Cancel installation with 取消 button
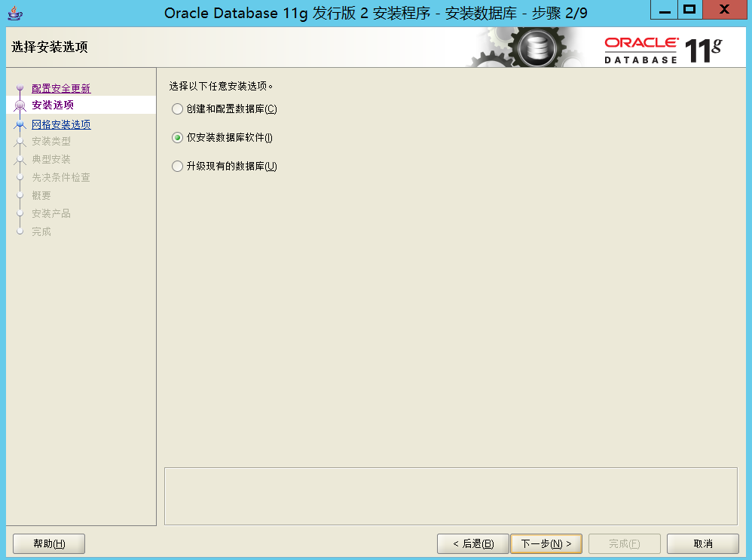This screenshot has width=752, height=560. pos(702,543)
